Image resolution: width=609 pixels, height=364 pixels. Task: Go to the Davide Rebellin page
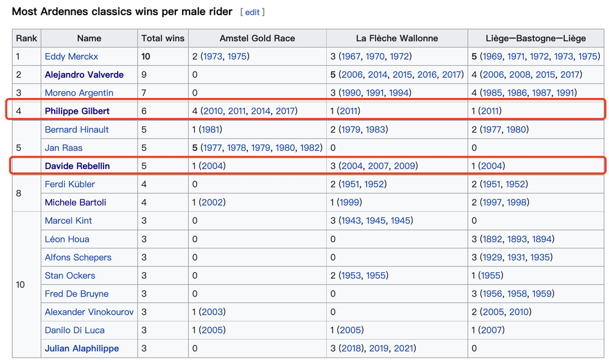(x=77, y=166)
